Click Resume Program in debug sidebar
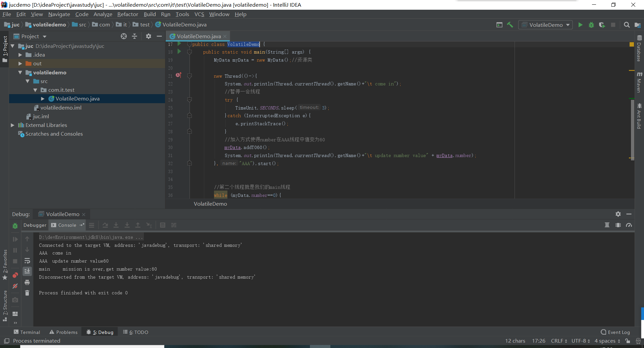The height and width of the screenshot is (348, 644). point(15,239)
